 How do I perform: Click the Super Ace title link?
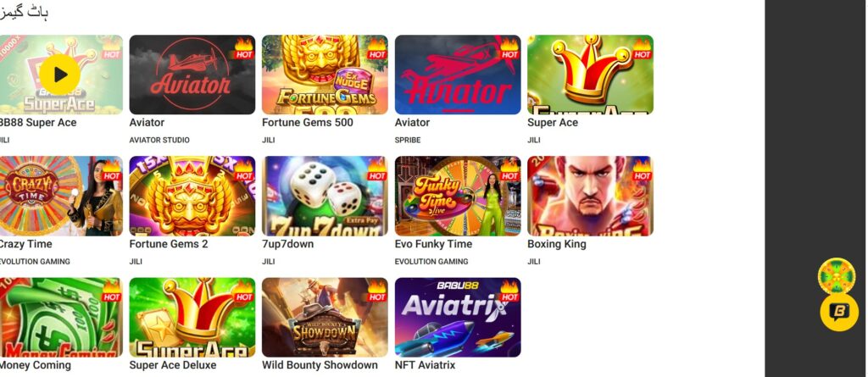[x=553, y=122]
